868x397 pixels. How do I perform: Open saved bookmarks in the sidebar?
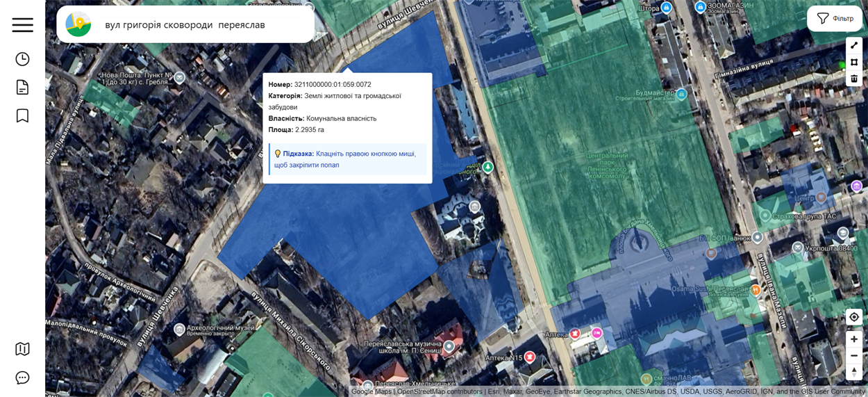22,115
